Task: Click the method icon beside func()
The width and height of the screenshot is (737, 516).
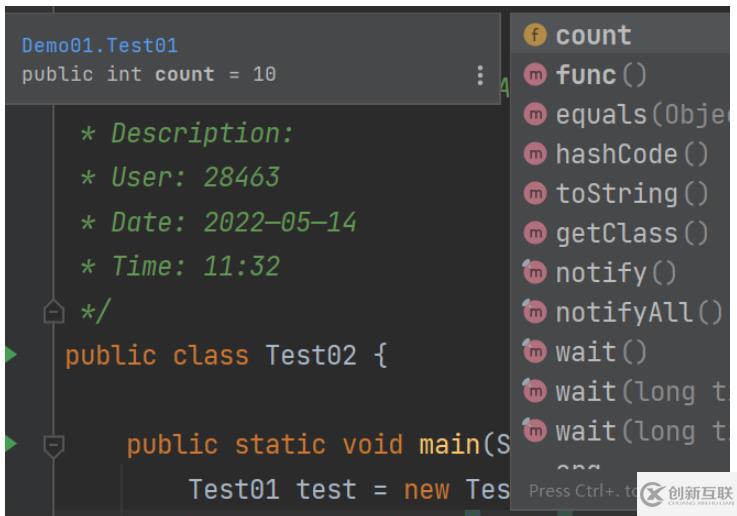Action: (x=535, y=75)
